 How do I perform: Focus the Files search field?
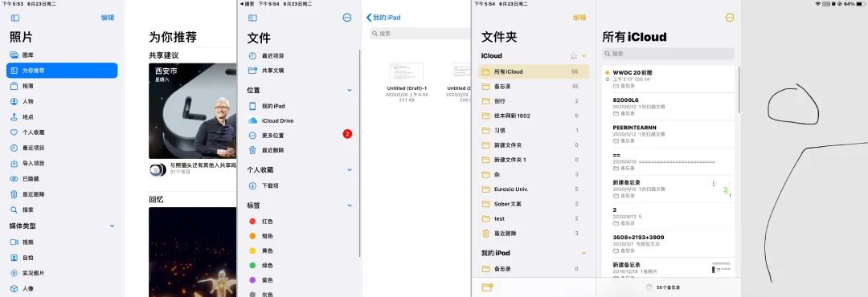coord(420,34)
